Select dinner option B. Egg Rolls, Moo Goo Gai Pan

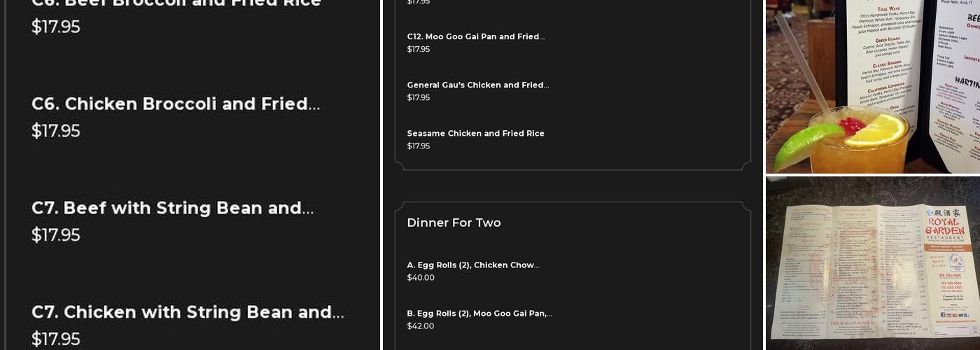coord(479,314)
